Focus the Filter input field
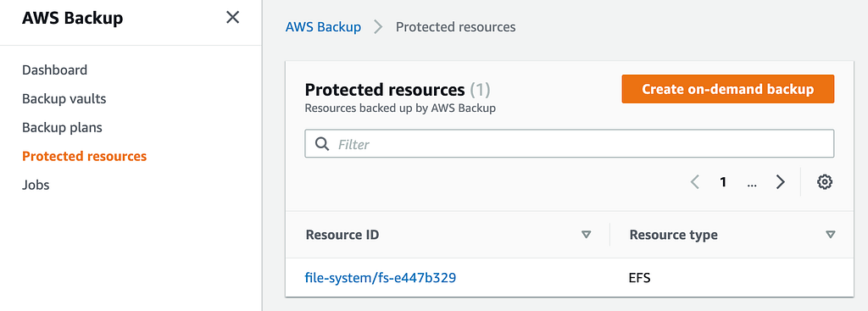This screenshot has height=311, width=868. point(569,144)
